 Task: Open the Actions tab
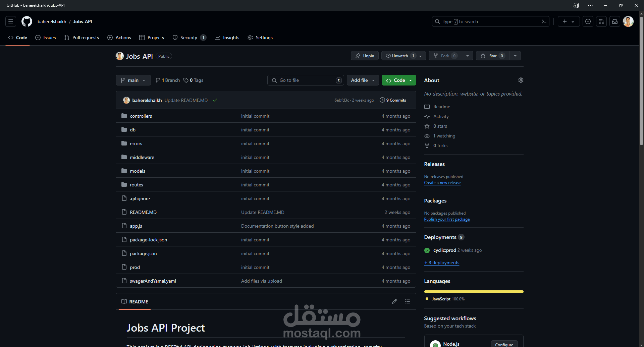pyautogui.click(x=119, y=38)
